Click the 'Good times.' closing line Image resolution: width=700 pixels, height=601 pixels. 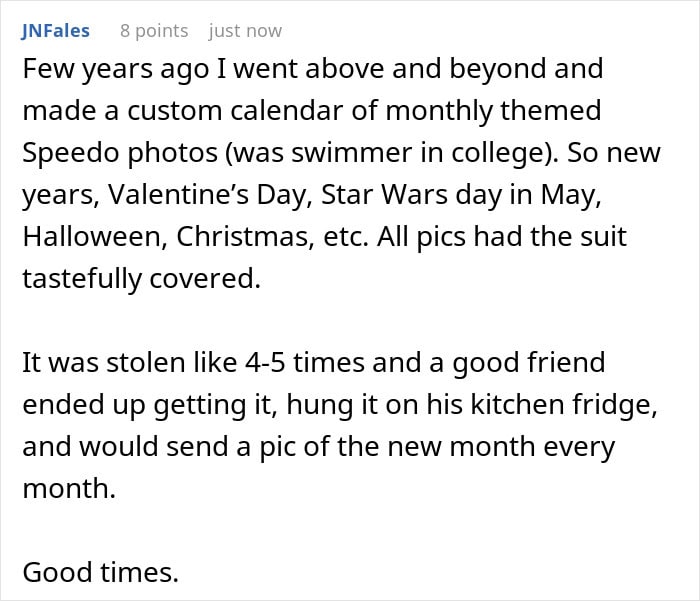(100, 572)
